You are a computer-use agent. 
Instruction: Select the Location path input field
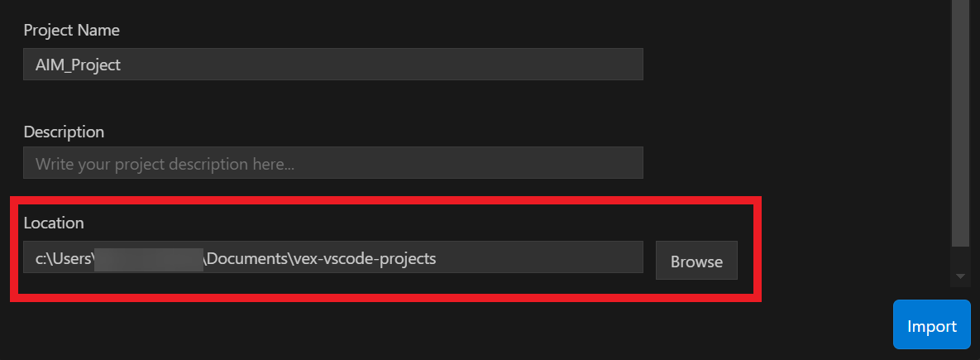click(332, 257)
